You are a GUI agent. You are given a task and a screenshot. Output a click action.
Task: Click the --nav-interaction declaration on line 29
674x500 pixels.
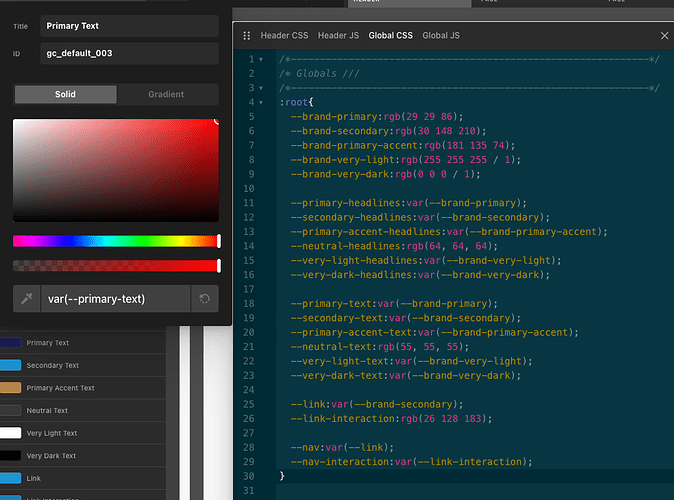pyautogui.click(x=411, y=462)
